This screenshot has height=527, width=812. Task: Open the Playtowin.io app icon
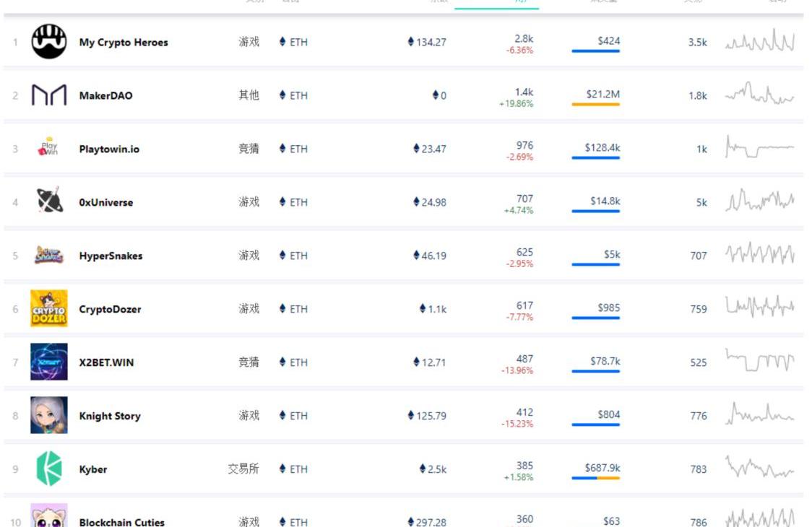pos(49,149)
